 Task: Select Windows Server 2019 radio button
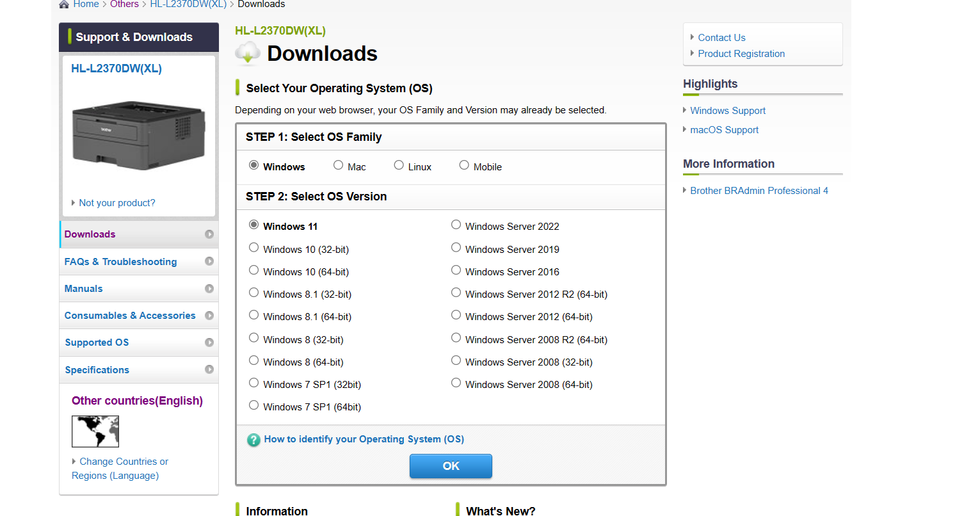tap(456, 248)
